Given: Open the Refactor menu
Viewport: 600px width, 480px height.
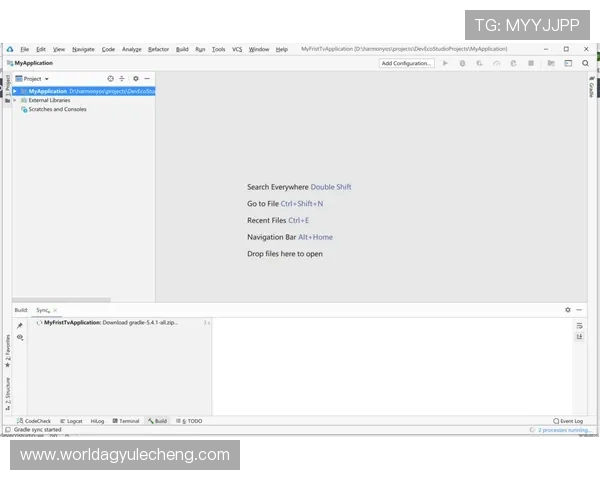Looking at the screenshot, I should coord(158,49).
